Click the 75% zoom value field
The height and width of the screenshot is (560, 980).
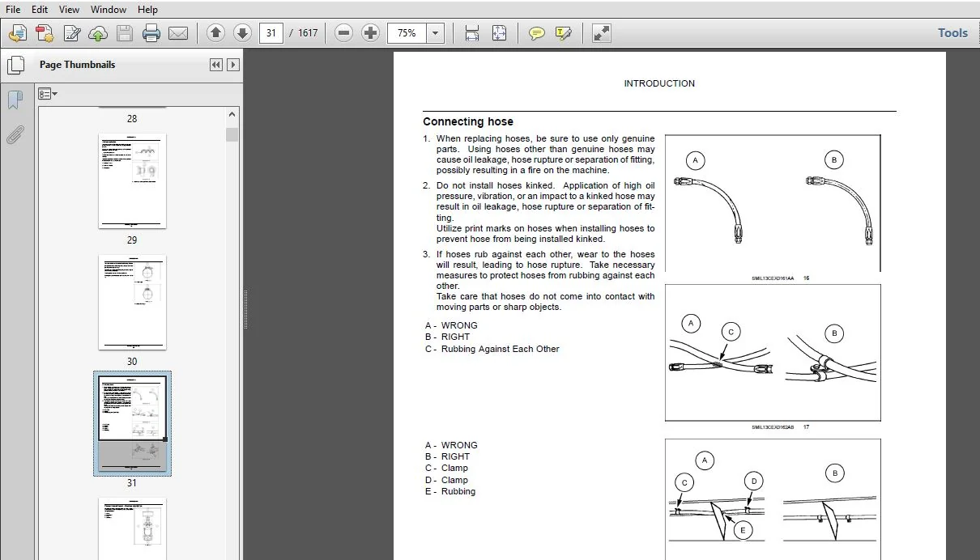[407, 33]
